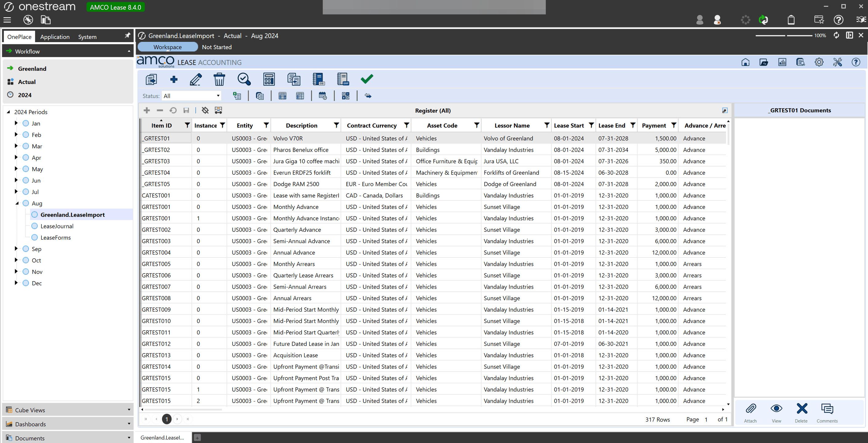Click the trash can delete lease icon
The image size is (868, 443).
[219, 79]
